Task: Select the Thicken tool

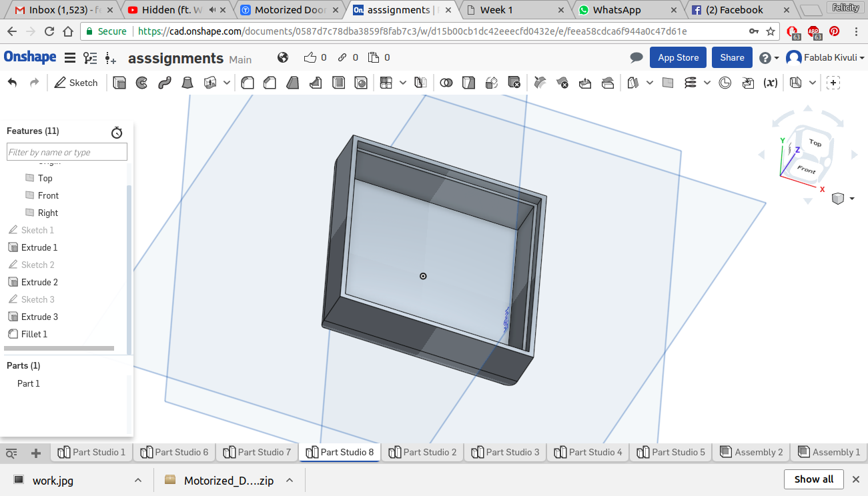Action: (210, 83)
